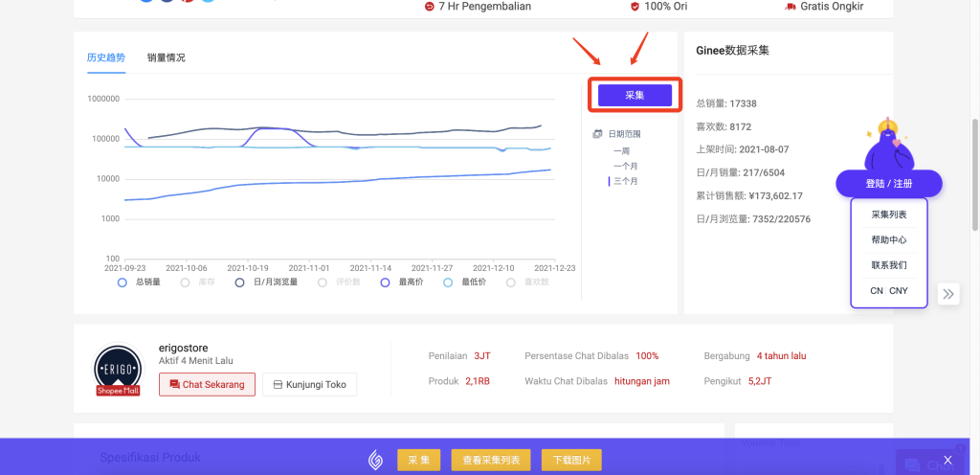This screenshot has width=980, height=475.
Task: Toggle the 总销量 legend series
Action: (139, 282)
